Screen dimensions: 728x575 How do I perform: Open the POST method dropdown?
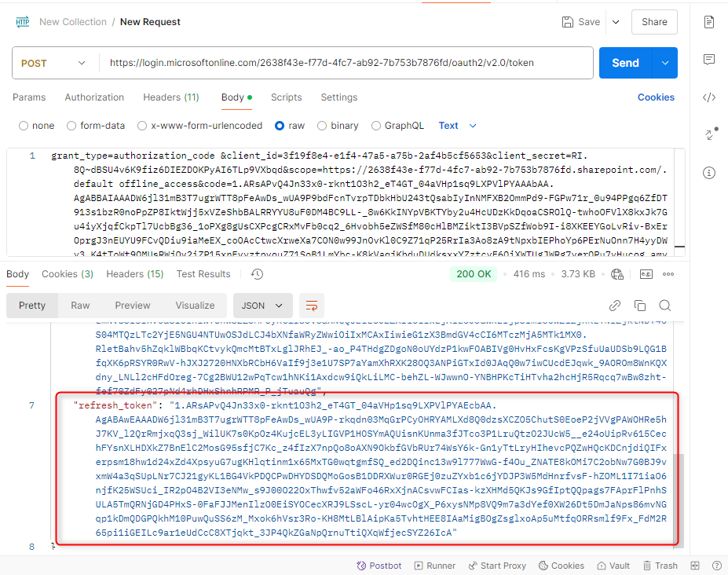[53, 63]
